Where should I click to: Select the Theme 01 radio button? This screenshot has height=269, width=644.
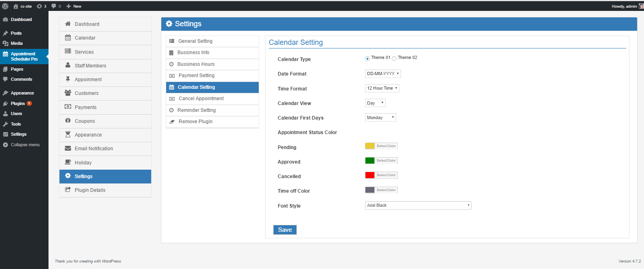[x=367, y=59]
